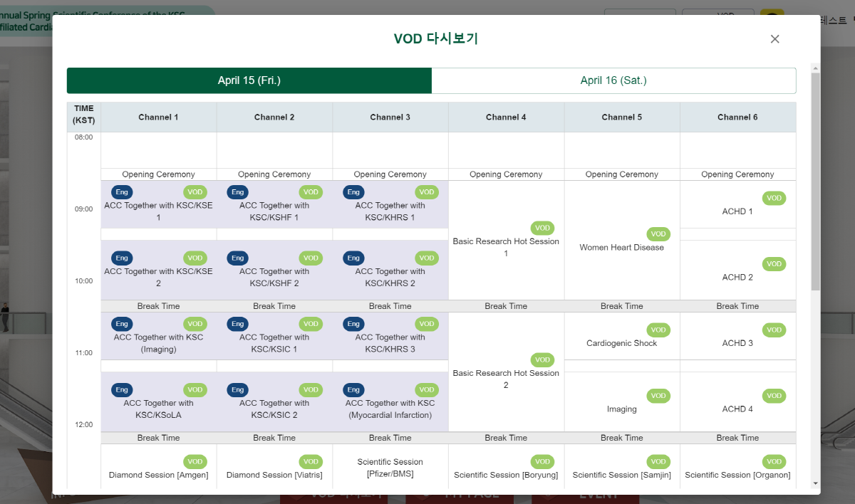Close the VOD 다시보기 dialog

pyautogui.click(x=775, y=39)
